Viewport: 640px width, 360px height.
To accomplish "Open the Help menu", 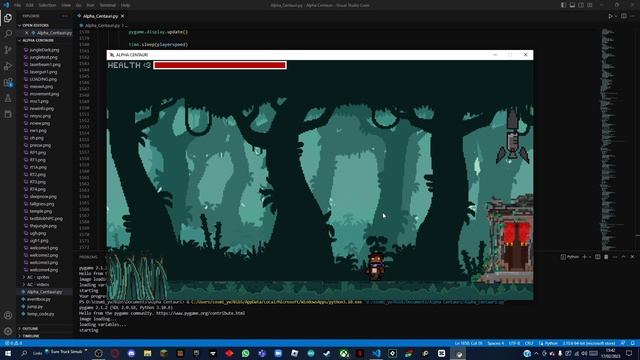I will click(x=125, y=5).
